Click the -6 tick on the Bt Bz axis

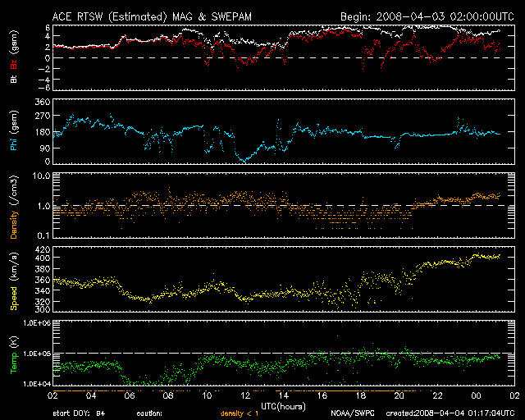coord(45,88)
